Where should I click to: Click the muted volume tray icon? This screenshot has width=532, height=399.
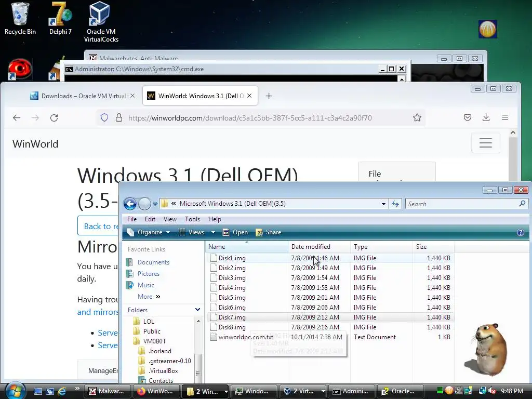(493, 391)
